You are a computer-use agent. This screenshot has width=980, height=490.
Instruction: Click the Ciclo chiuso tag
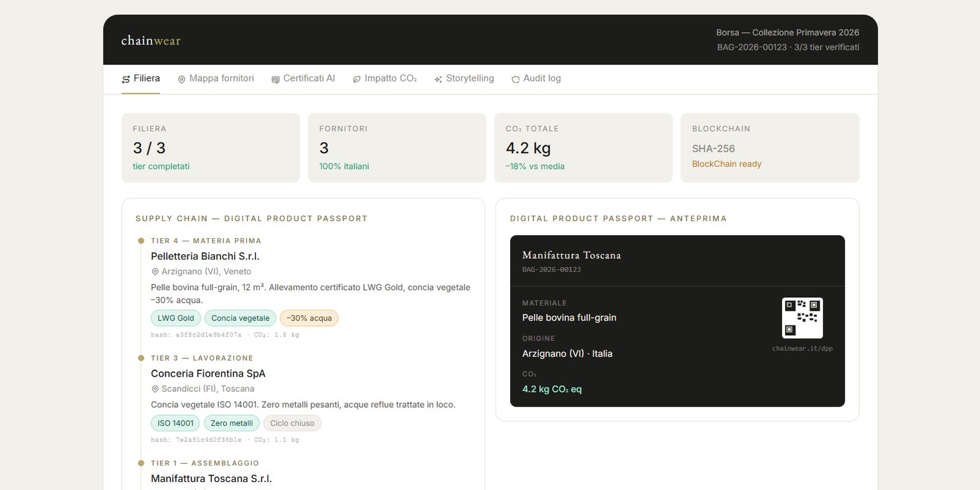click(x=292, y=423)
